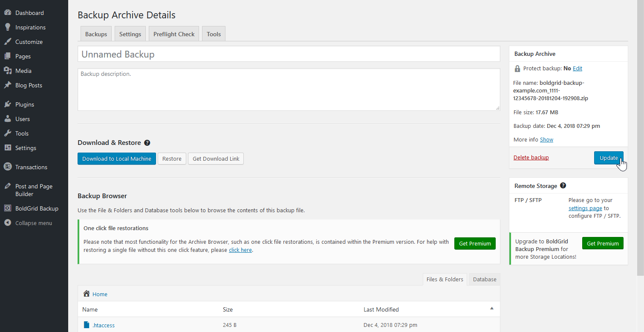The image size is (644, 332).
Task: Show more info about the backup archive
Action: pyautogui.click(x=546, y=139)
